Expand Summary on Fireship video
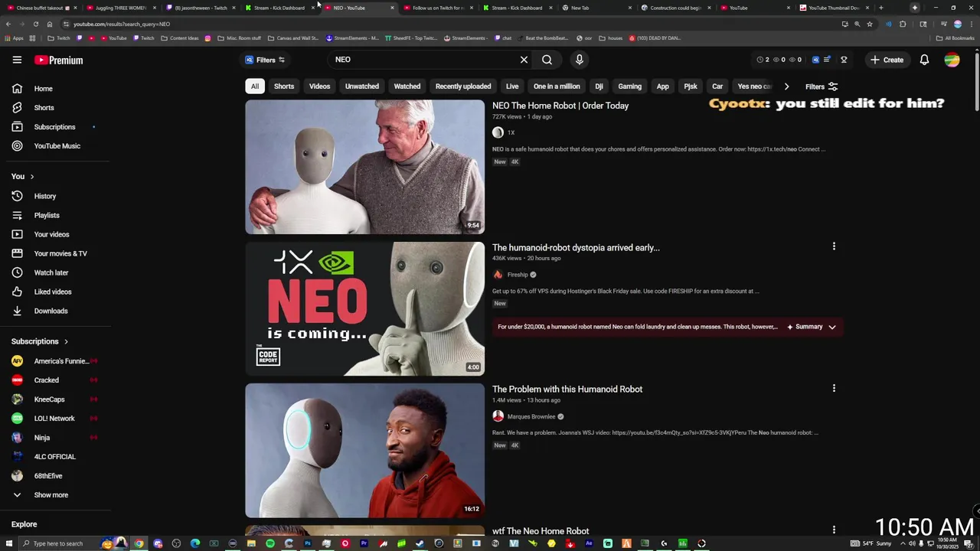The image size is (980, 551). coord(812,327)
